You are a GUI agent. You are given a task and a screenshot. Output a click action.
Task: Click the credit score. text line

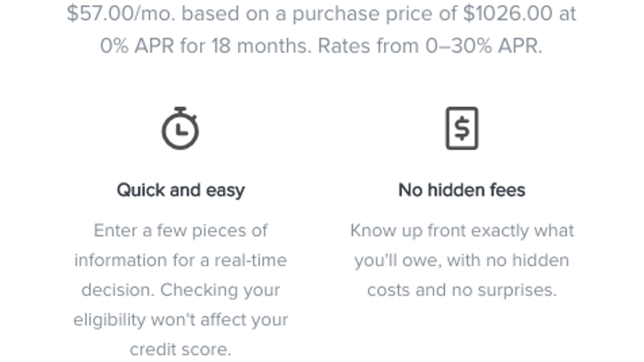[x=181, y=350]
